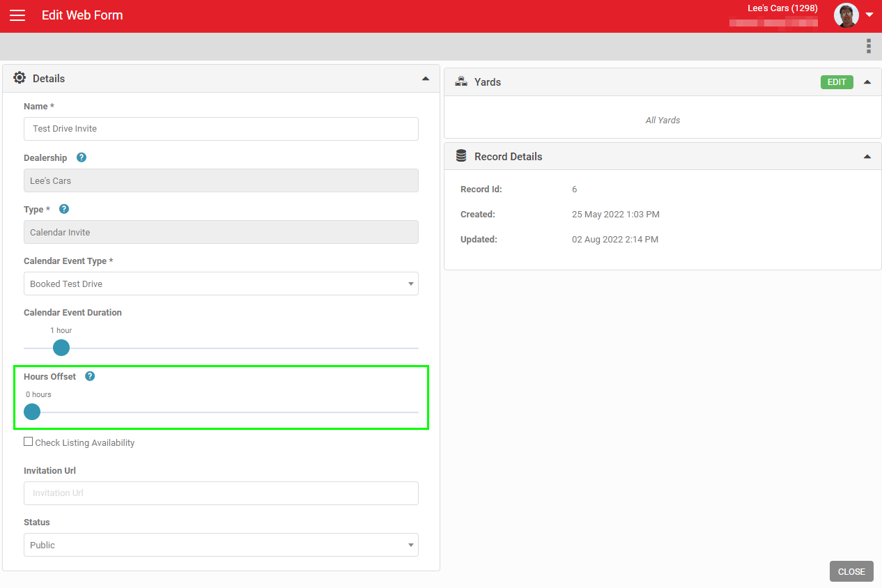This screenshot has width=882, height=588.
Task: Open the account dropdown arrow beside avatar
Action: [x=869, y=15]
